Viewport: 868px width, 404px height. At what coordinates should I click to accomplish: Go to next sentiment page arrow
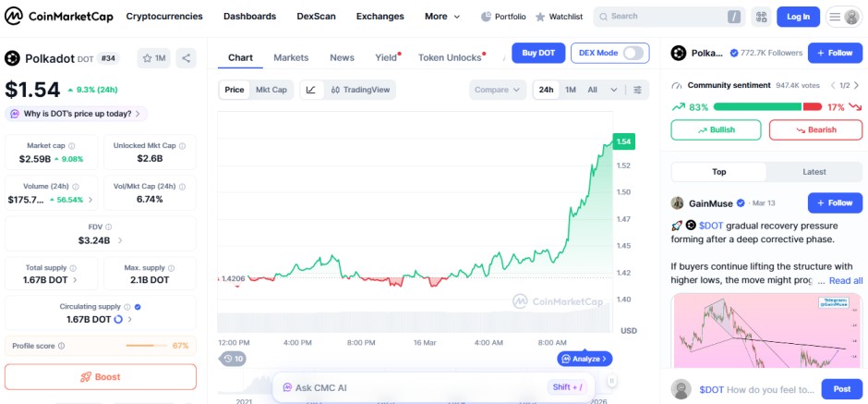point(856,85)
